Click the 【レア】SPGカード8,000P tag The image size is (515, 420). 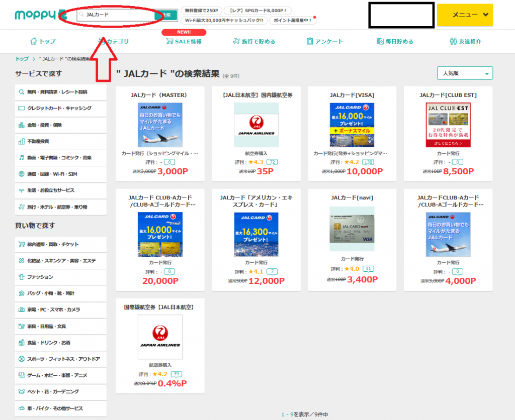[258, 11]
